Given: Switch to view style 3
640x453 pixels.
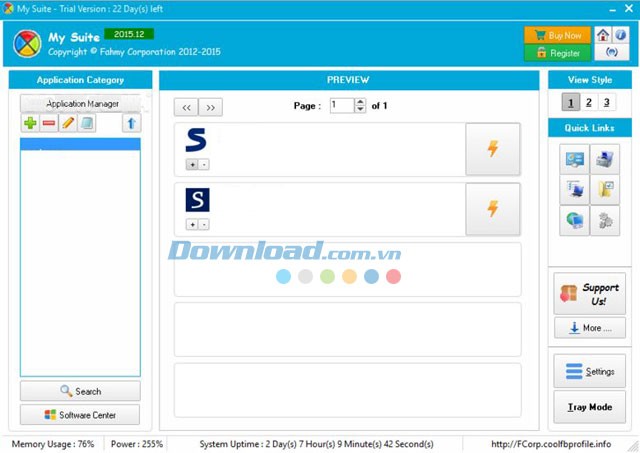Looking at the screenshot, I should [606, 102].
